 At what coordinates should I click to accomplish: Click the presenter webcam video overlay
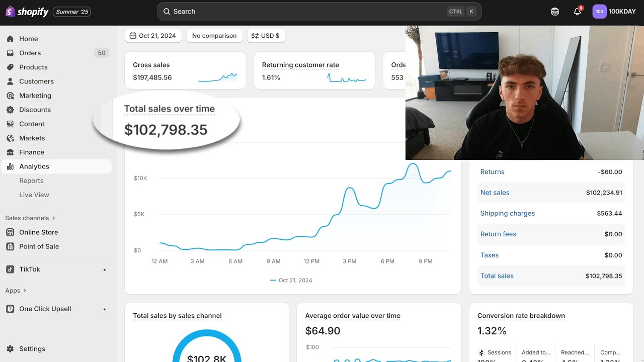tap(525, 93)
